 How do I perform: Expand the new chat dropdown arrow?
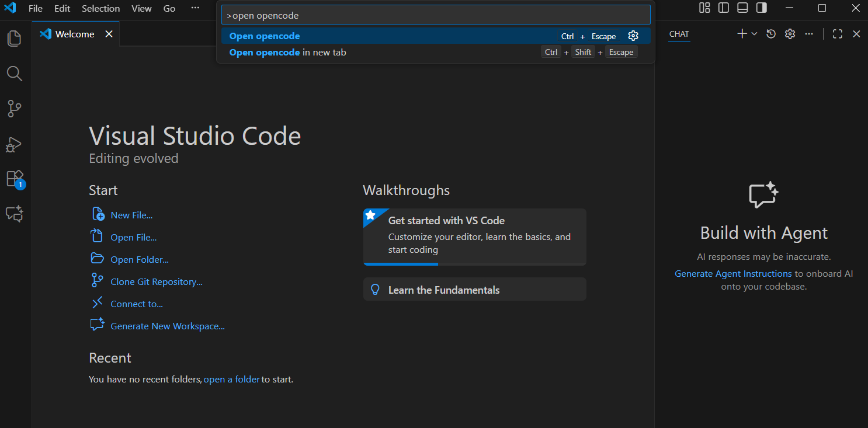pyautogui.click(x=754, y=34)
